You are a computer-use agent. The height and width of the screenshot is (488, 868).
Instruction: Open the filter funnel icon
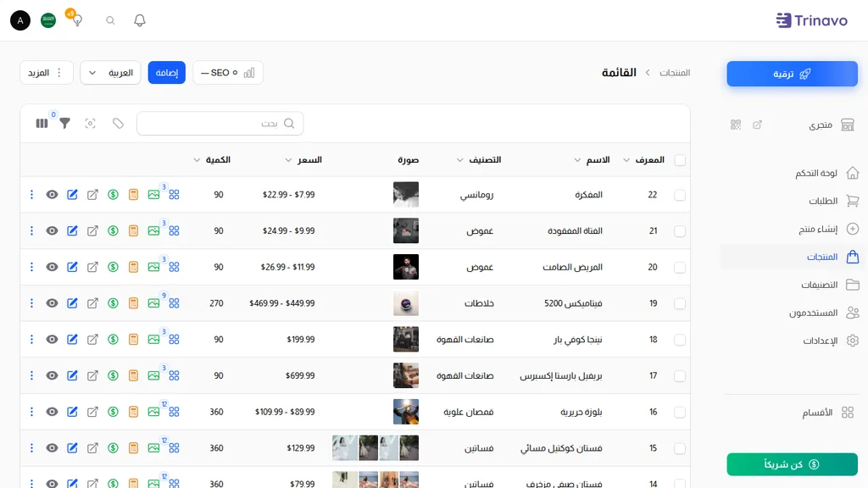(x=64, y=124)
